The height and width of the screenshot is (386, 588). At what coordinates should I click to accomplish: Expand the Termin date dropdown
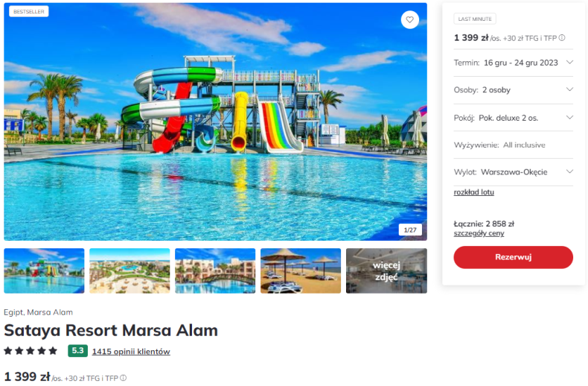[x=514, y=63]
